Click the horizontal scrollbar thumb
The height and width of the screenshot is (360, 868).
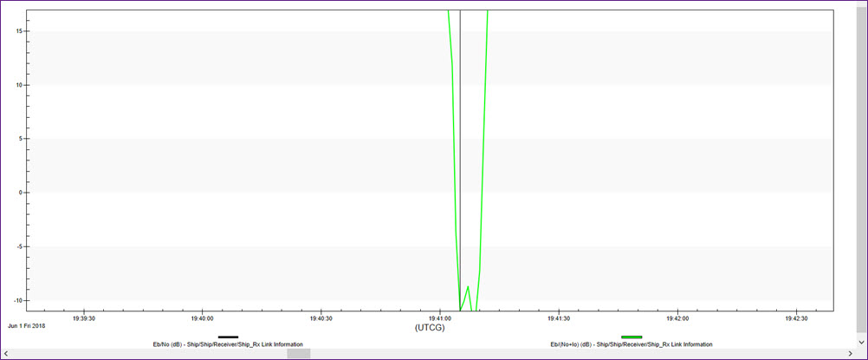click(298, 353)
